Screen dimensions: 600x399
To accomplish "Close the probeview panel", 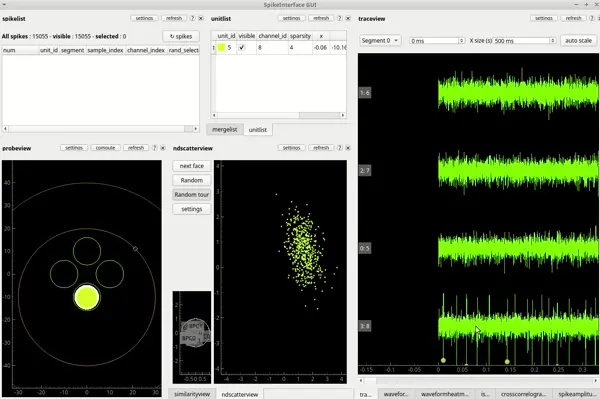I will (x=163, y=148).
